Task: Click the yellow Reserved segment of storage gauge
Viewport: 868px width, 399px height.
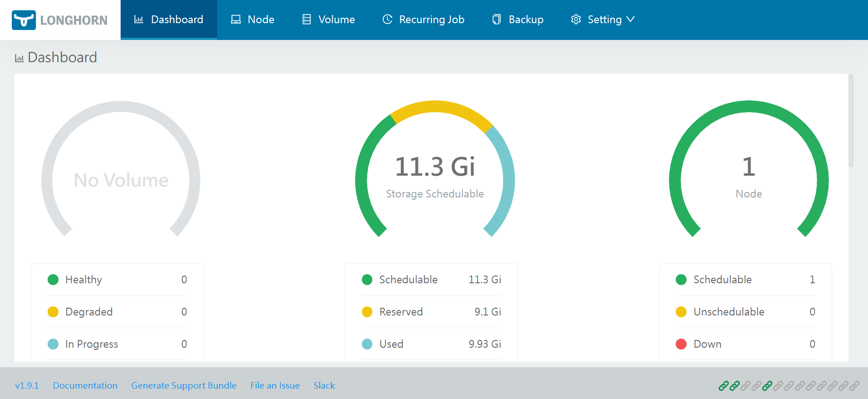Action: (435, 107)
